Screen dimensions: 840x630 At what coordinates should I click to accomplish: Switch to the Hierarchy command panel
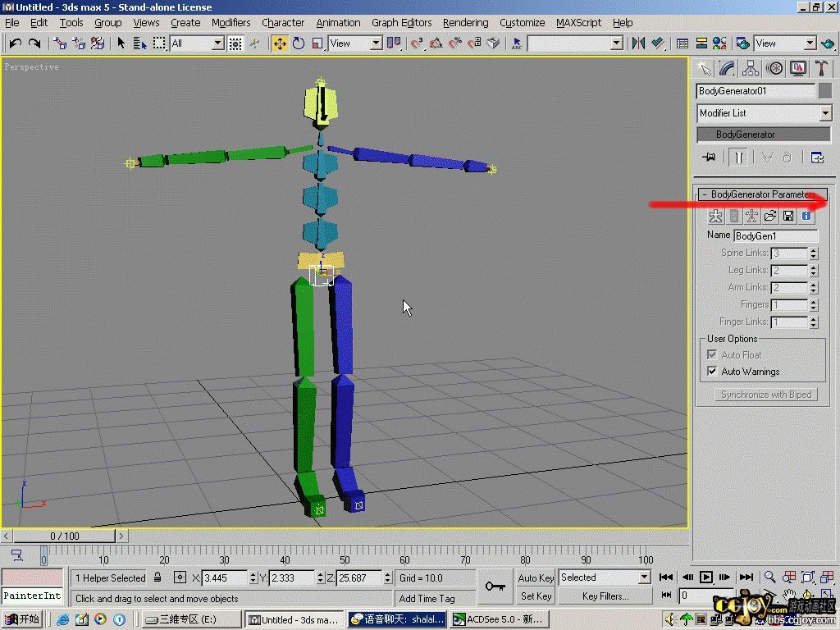click(x=751, y=69)
